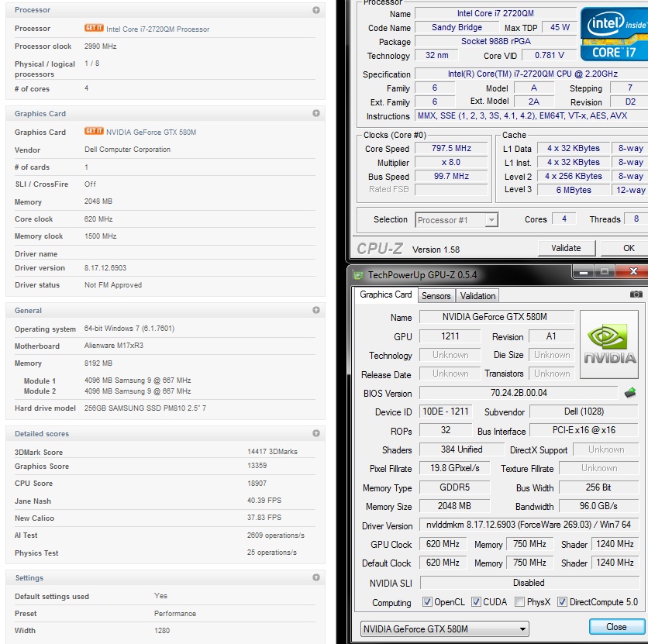Screen dimensions: 648x644
Task: Click the Level 3 cache value 6 MBytes
Action: (574, 190)
